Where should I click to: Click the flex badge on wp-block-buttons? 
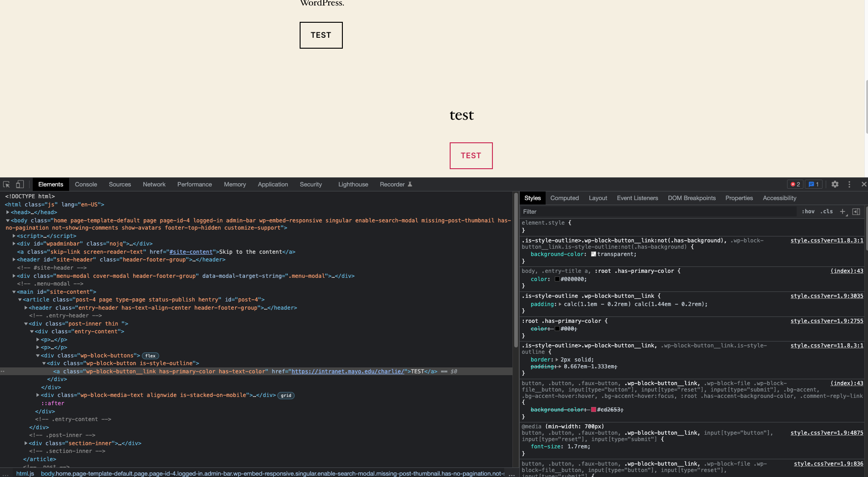tap(151, 356)
